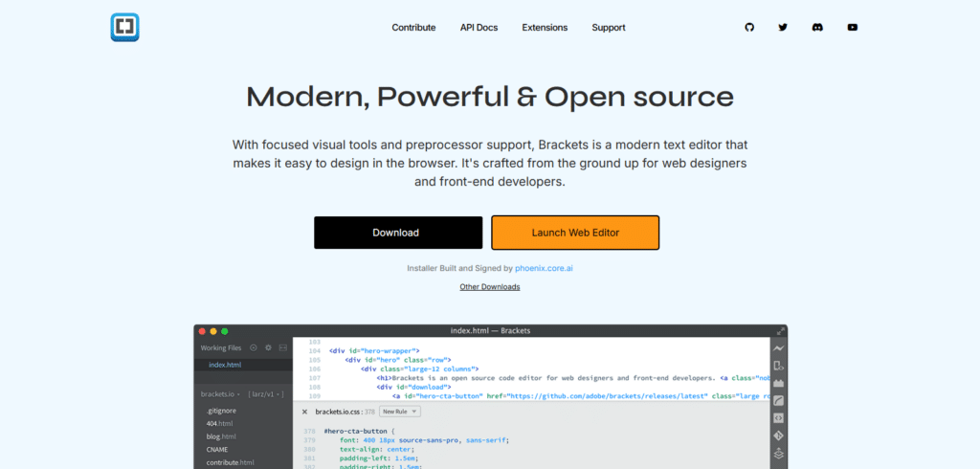Click the Modern, Powerful & Open source heading
The height and width of the screenshot is (469, 980).
tap(490, 97)
